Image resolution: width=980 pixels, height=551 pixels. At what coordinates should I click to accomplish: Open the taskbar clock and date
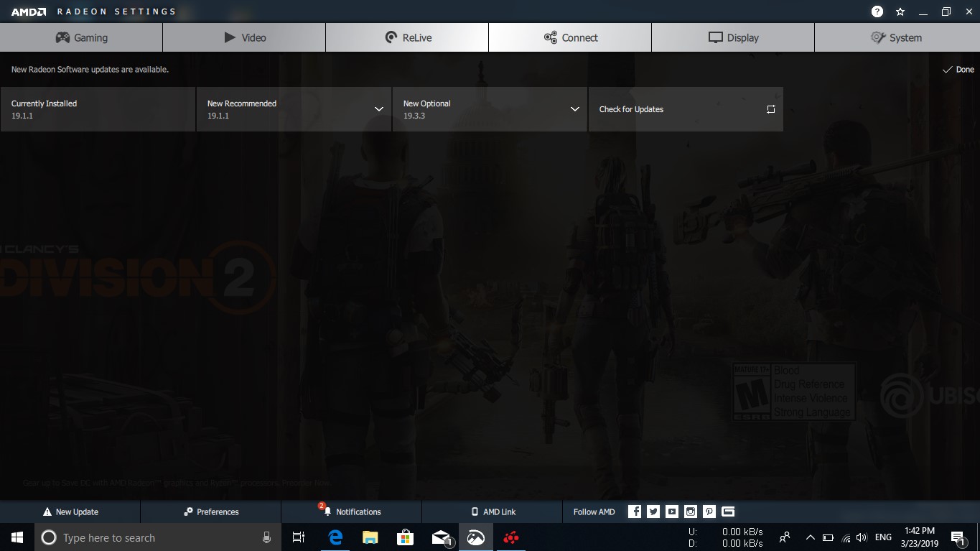pos(920,537)
